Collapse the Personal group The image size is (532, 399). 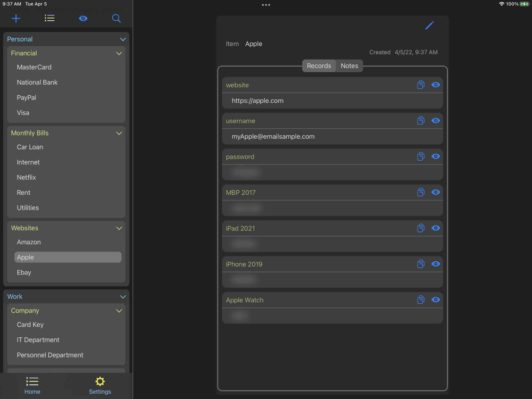point(123,39)
